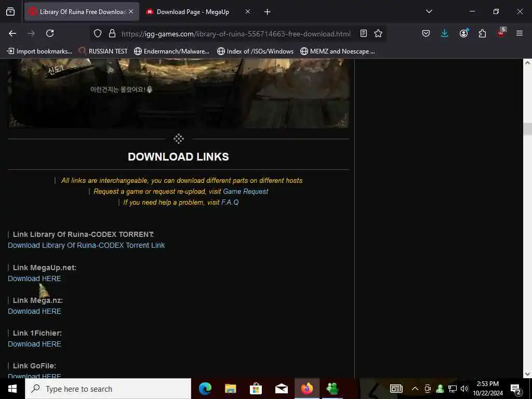Launch Microsoft Edge from taskbar

pos(205,389)
